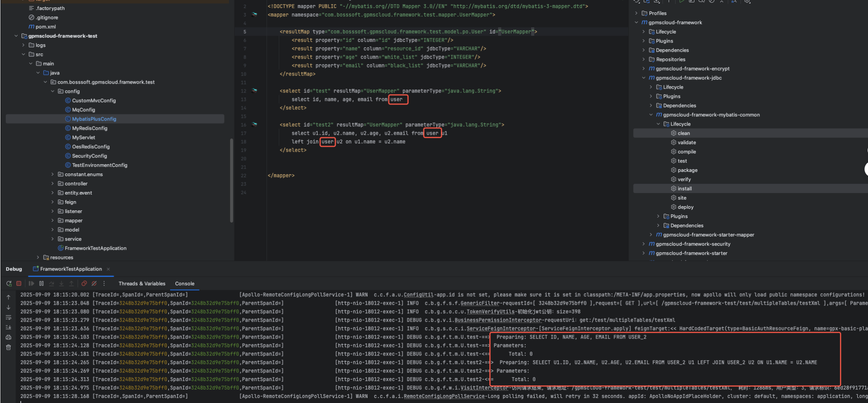Viewport: 868px width, 403px height.
Task: Click the Resume Program icon
Action: 32,284
